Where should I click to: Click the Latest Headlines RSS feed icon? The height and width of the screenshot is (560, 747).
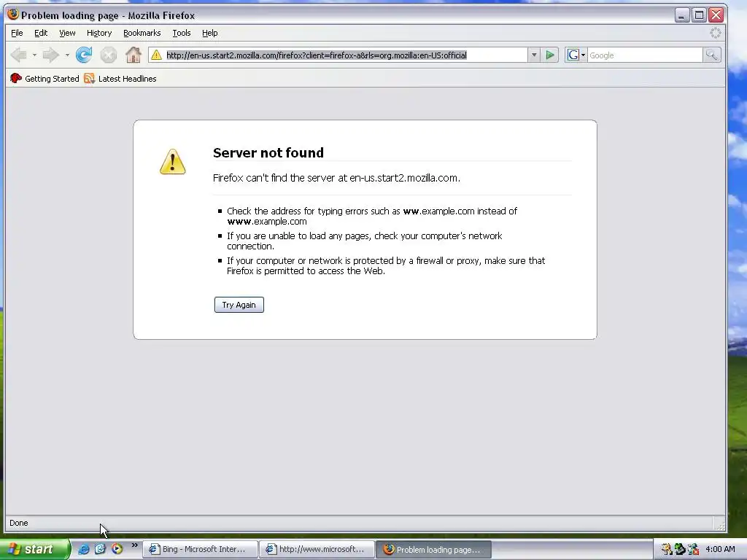click(x=89, y=79)
